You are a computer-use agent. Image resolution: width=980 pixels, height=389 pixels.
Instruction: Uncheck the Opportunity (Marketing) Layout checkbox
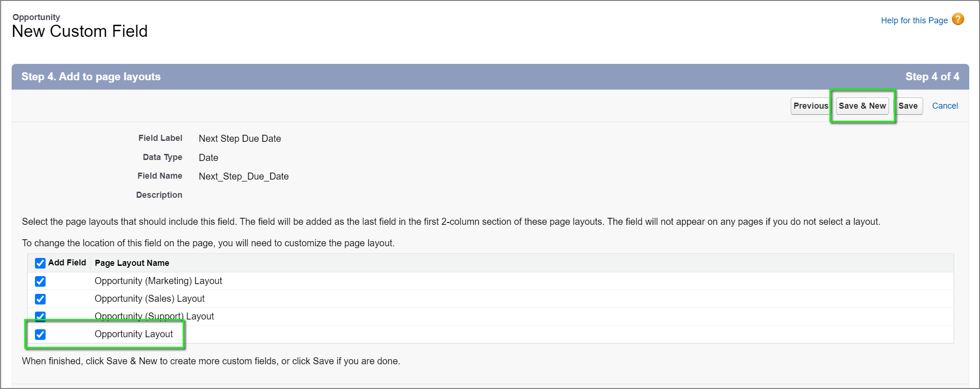click(40, 281)
